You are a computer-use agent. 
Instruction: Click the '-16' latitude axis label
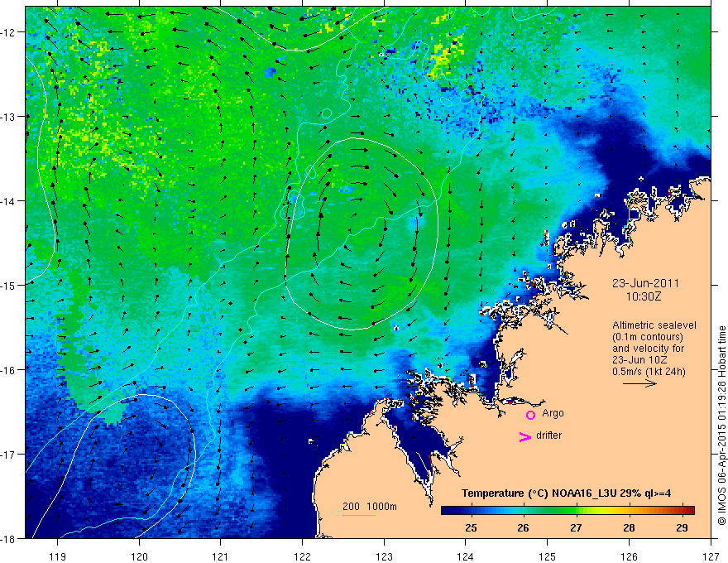click(x=8, y=370)
